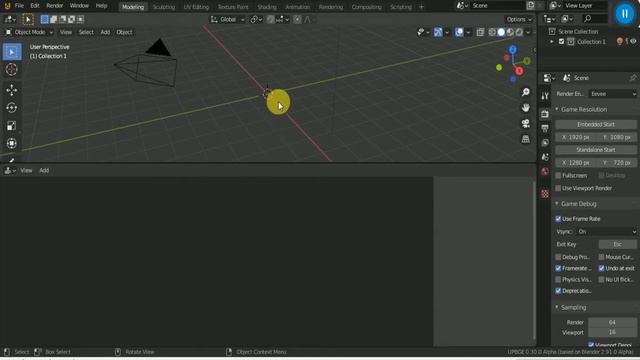Switch to the Shading workspace tab
640x360 pixels.
tap(267, 7)
